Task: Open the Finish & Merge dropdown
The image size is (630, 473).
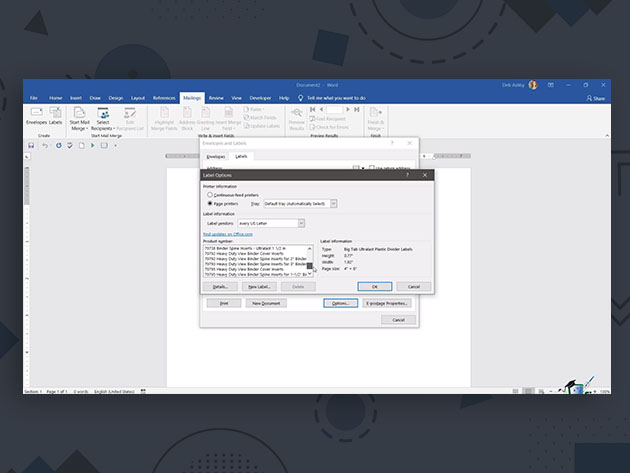Action: [376, 119]
